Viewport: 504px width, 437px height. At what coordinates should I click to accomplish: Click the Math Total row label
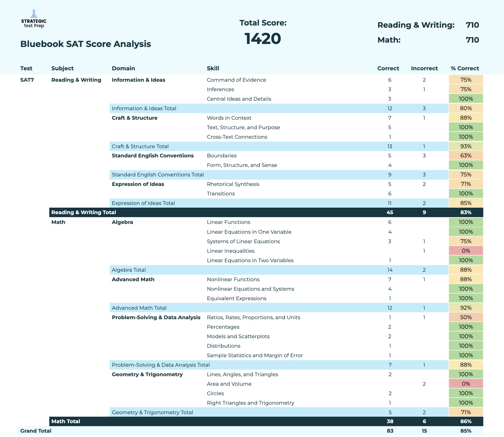[66, 421]
